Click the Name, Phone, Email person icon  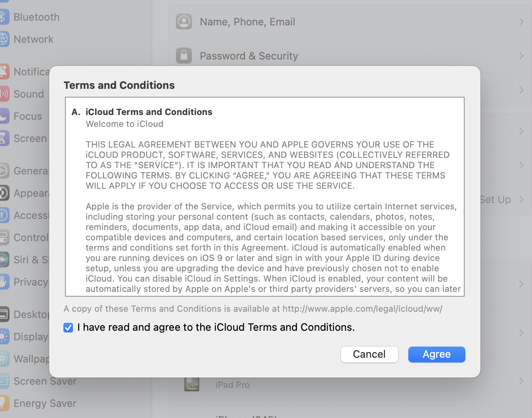pyautogui.click(x=184, y=22)
